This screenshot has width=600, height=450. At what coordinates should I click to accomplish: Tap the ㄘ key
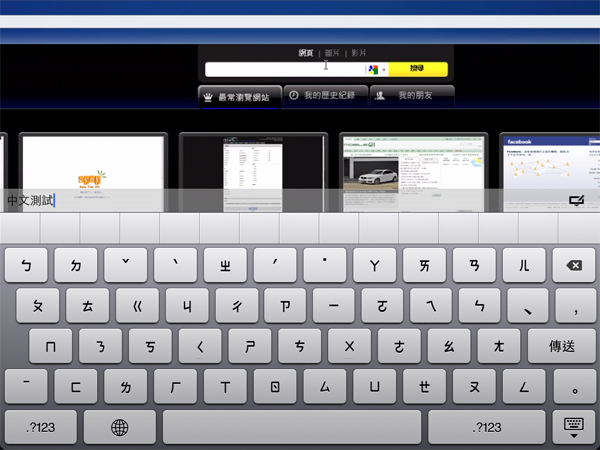click(299, 346)
